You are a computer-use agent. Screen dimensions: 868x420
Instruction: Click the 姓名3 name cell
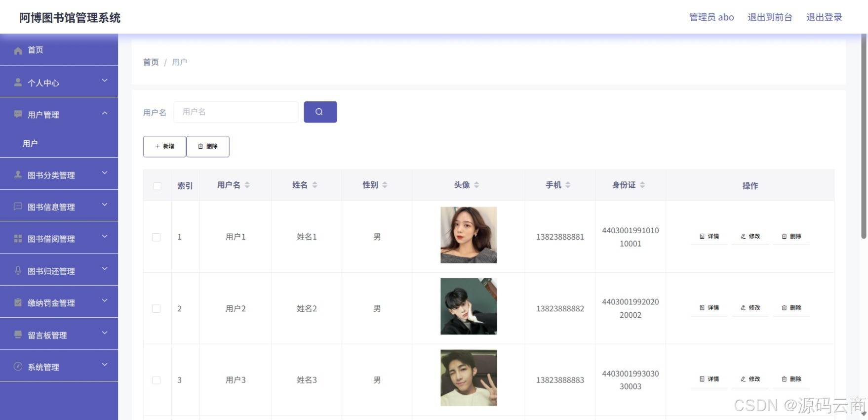307,380
